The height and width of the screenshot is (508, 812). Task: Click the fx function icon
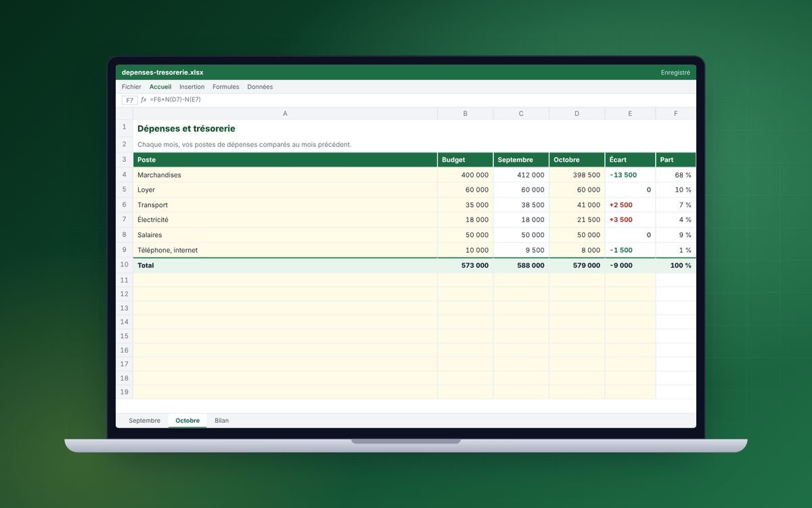143,100
